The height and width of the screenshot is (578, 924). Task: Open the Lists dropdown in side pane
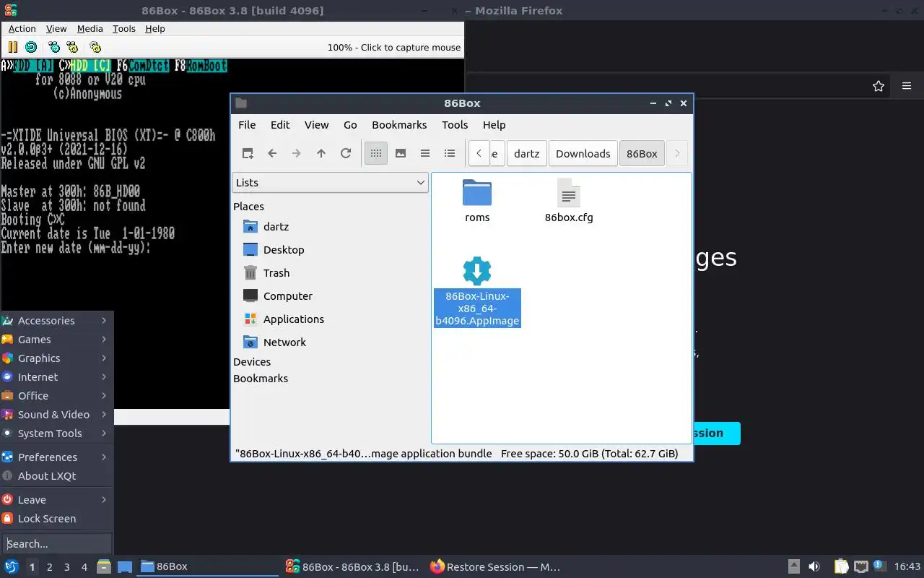331,183
